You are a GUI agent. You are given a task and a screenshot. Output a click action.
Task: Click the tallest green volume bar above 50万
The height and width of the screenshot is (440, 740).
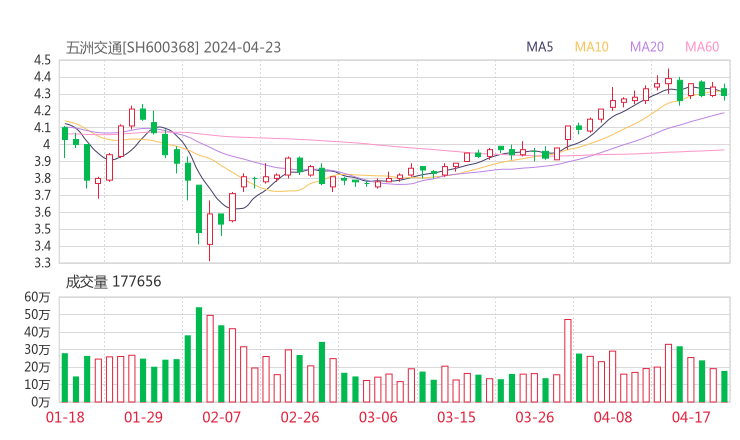click(x=199, y=355)
